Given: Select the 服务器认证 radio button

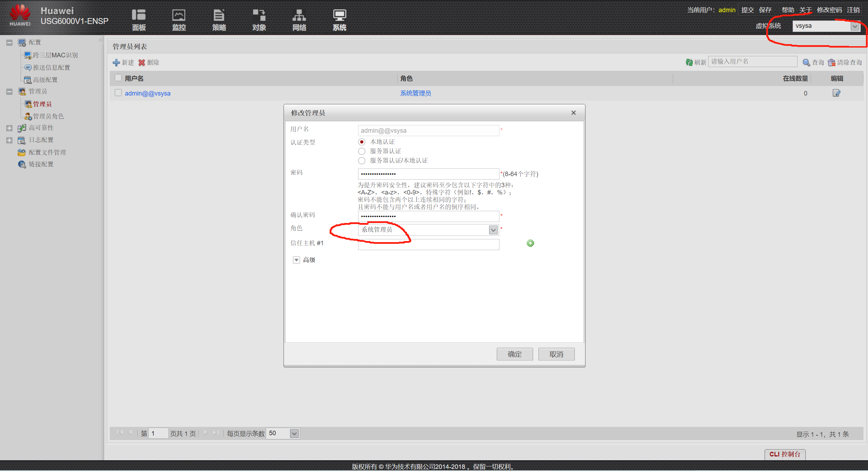Looking at the screenshot, I should 362,151.
